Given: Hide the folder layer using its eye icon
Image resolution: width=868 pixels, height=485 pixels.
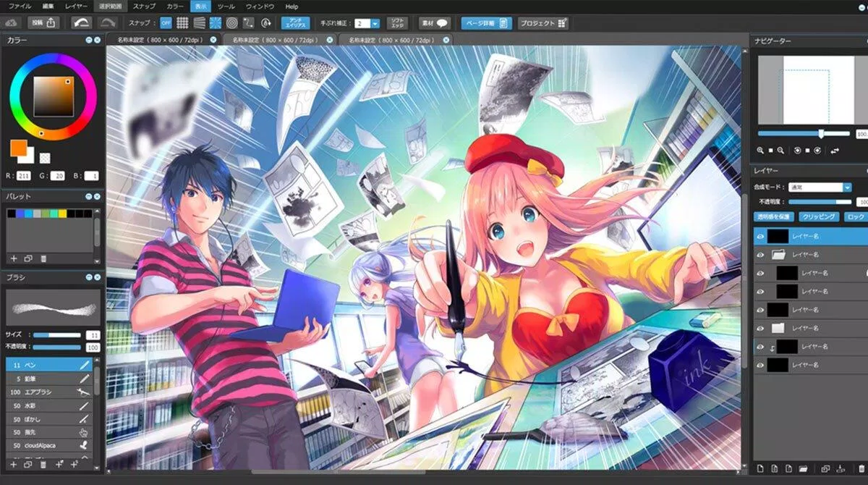Looking at the screenshot, I should 760,254.
